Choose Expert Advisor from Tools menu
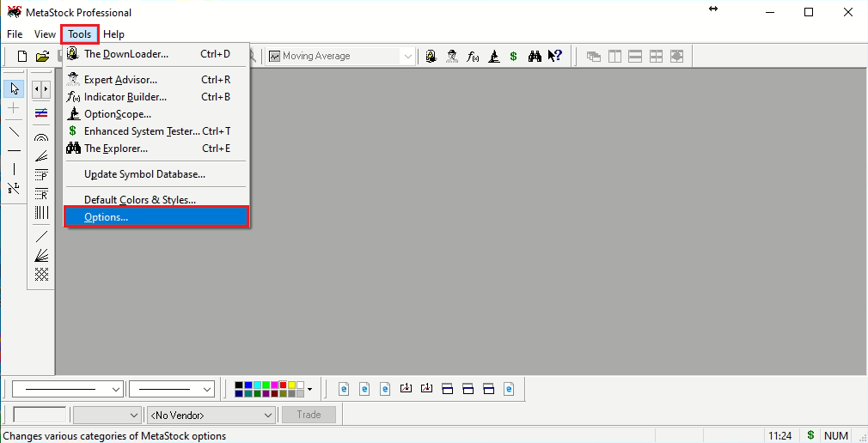Viewport: 868px width, 443px height. point(156,80)
